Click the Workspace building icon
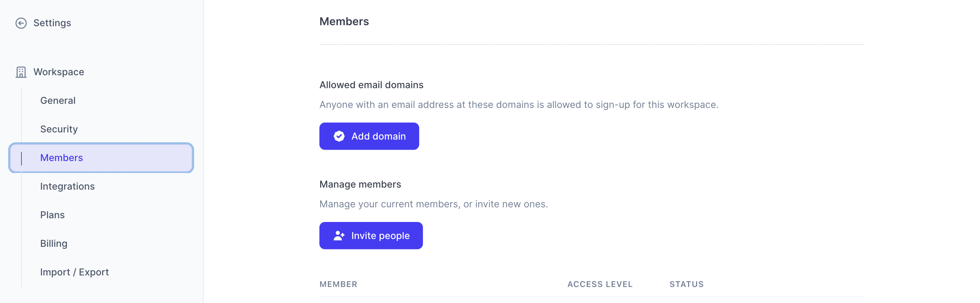Image resolution: width=980 pixels, height=303 pixels. pos(21,72)
